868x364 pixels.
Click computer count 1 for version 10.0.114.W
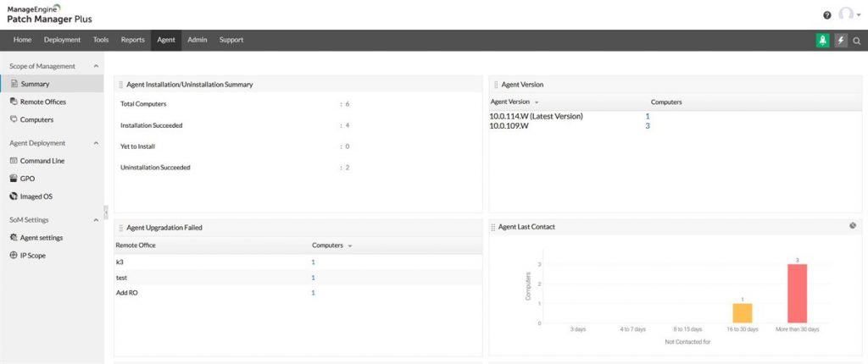pos(648,116)
